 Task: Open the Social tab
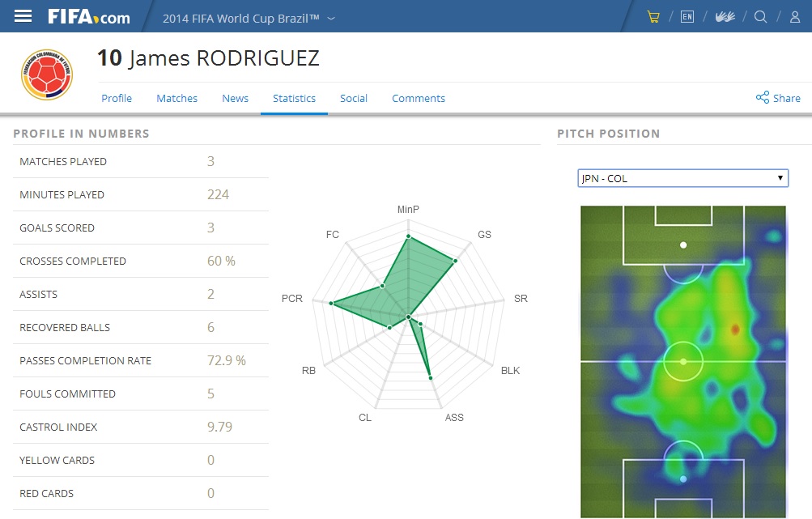click(354, 98)
